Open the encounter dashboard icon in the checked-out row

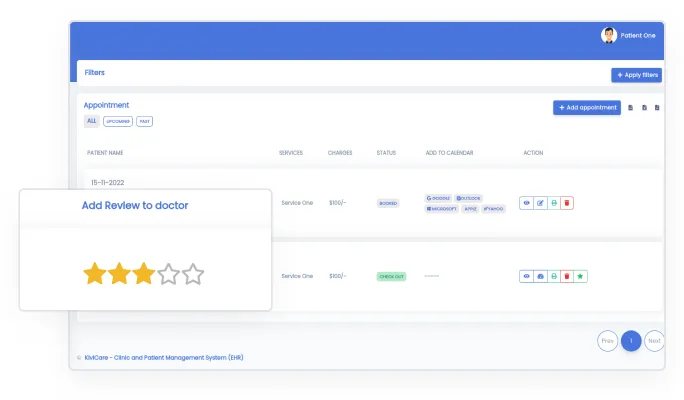point(540,276)
